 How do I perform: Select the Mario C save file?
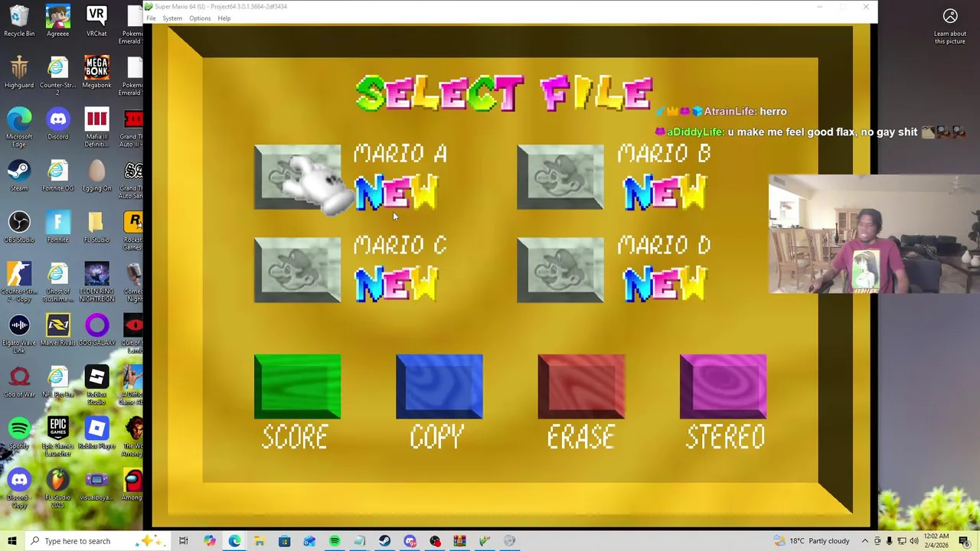[297, 269]
